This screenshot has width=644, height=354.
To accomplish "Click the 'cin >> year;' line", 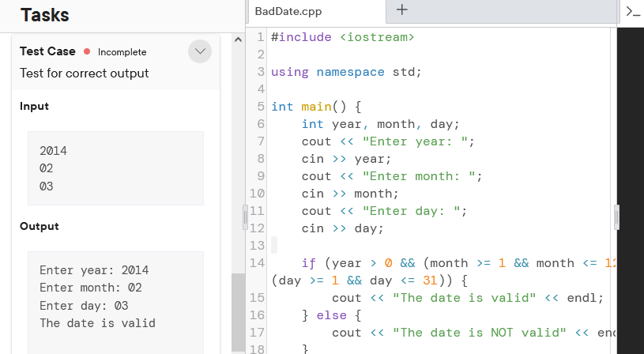I will coord(346,159).
